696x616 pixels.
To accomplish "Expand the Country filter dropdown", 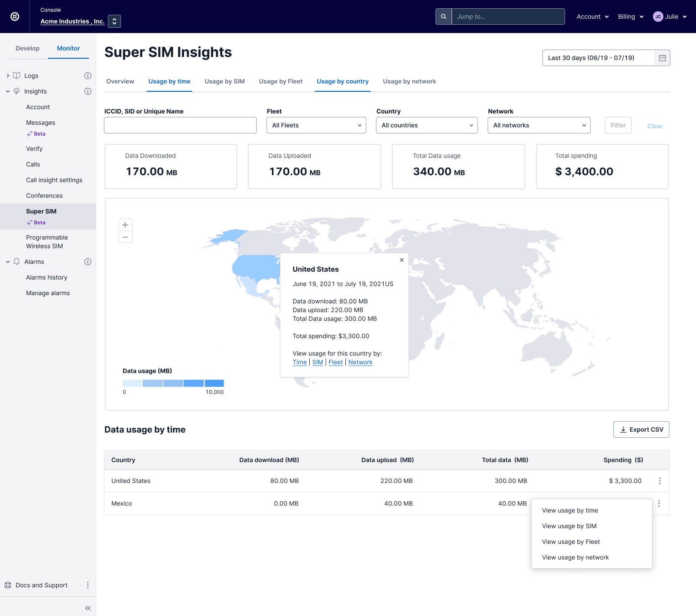I will (427, 125).
